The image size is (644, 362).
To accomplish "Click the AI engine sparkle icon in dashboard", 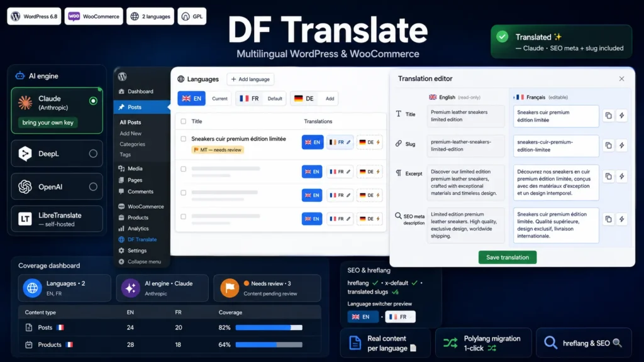I will pos(131,288).
